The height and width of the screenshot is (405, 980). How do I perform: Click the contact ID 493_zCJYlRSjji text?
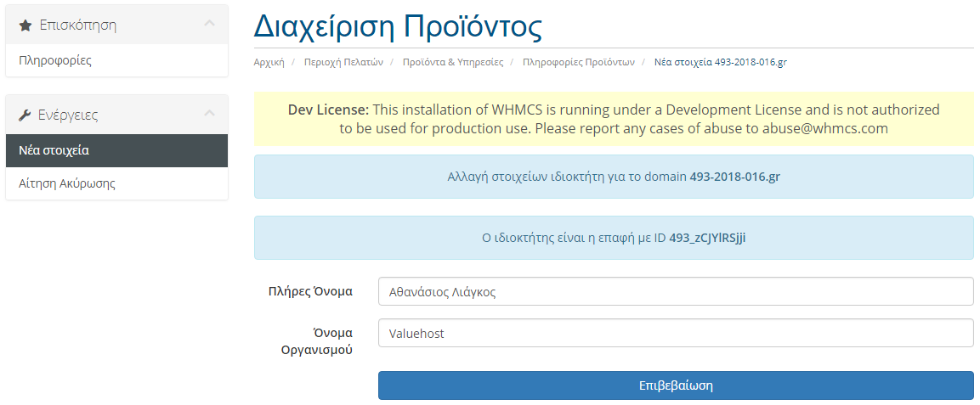707,238
